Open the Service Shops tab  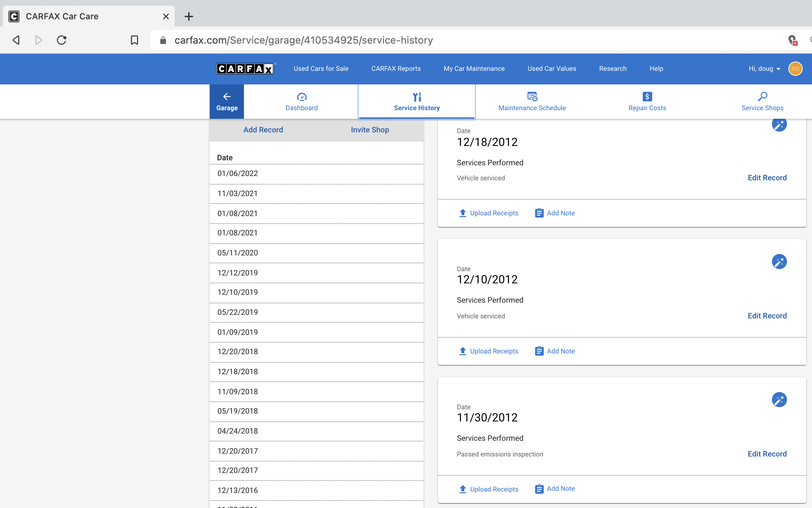tap(762, 102)
